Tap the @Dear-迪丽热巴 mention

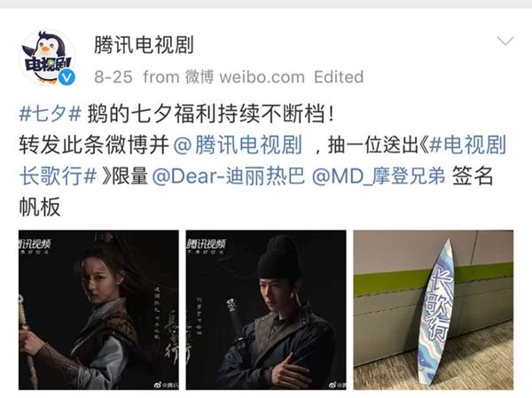(229, 176)
